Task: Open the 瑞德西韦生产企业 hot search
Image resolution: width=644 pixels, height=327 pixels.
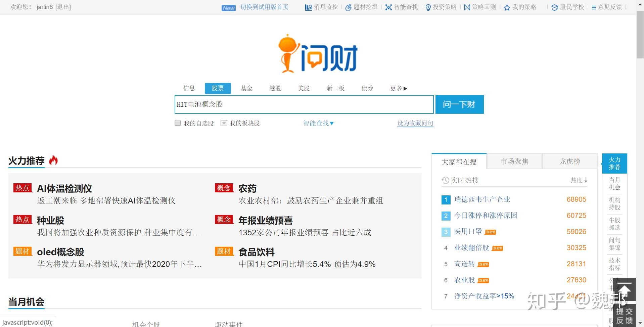Action: coord(482,199)
